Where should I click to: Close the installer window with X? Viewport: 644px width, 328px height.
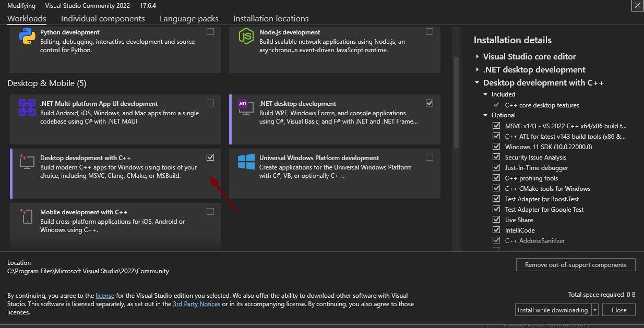pyautogui.click(x=637, y=6)
